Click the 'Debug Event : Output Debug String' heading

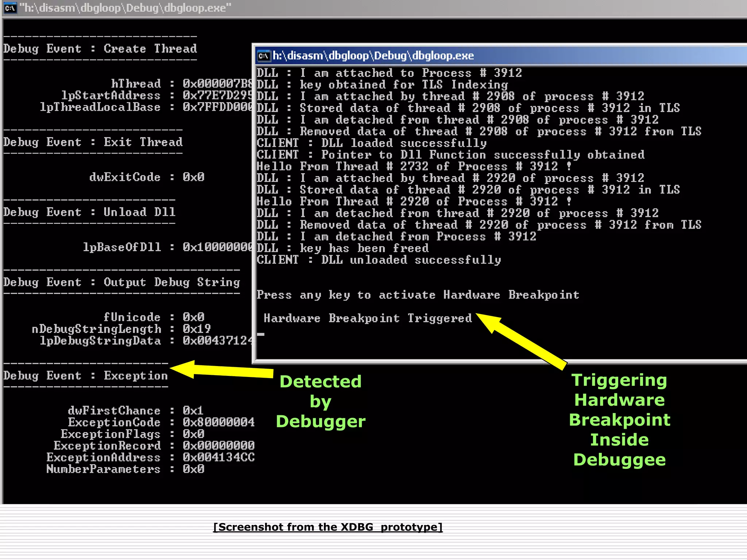pyautogui.click(x=122, y=282)
